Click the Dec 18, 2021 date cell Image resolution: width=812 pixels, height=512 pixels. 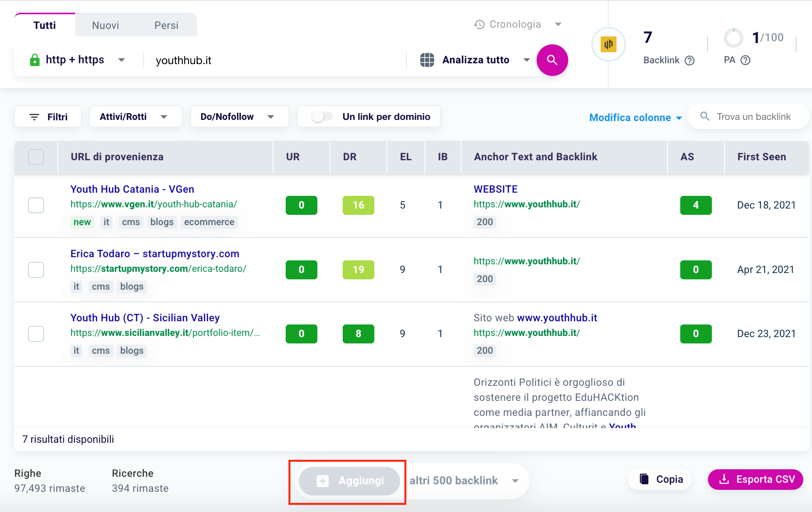coord(766,205)
